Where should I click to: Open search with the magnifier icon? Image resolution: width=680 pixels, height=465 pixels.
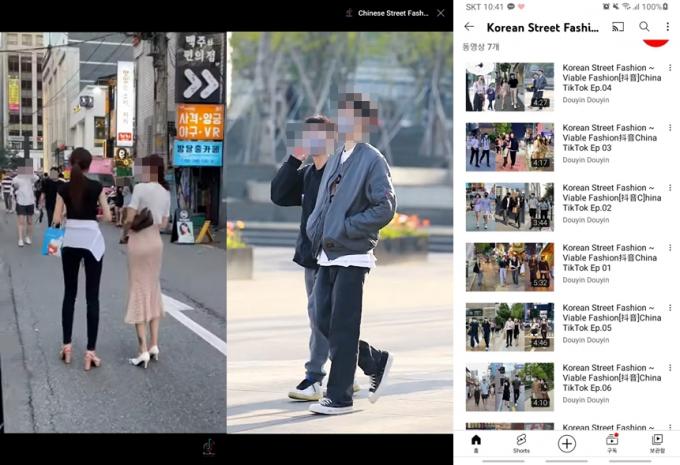[x=644, y=27]
